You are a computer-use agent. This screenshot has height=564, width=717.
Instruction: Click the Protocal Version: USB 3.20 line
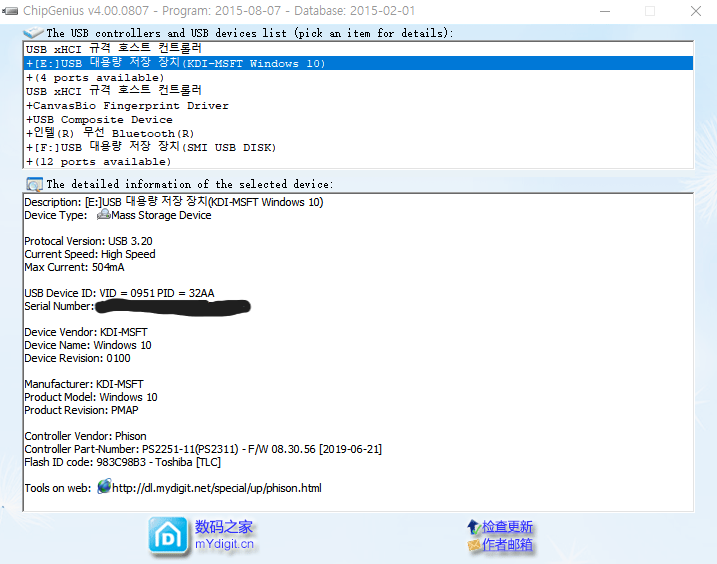pos(88,241)
